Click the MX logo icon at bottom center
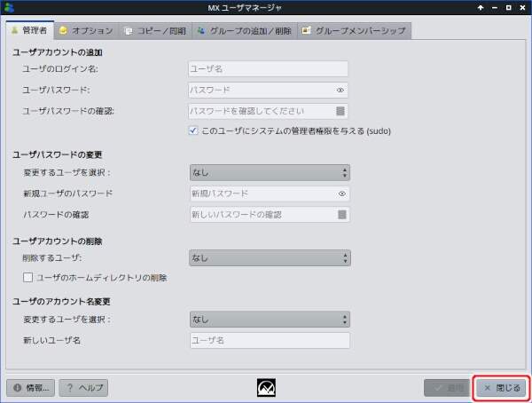This screenshot has width=532, height=403. pyautogui.click(x=268, y=388)
